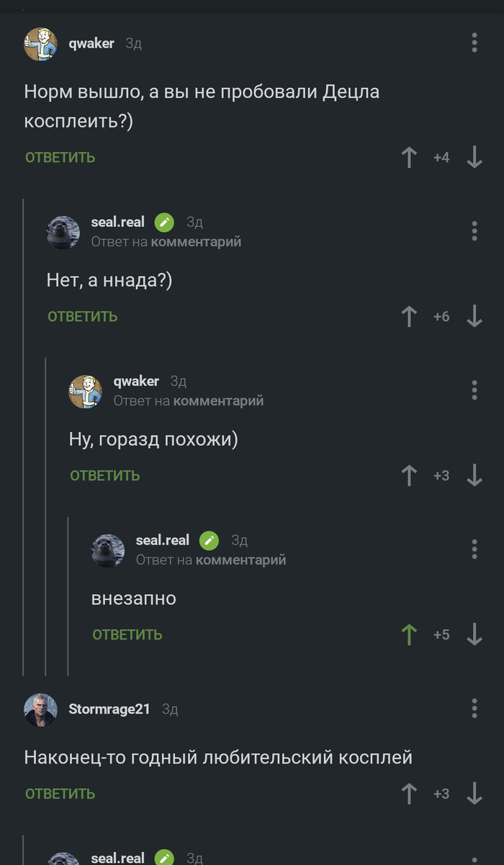Toggle downvote on qwaker's first comment
The height and width of the screenshot is (865, 504).
pyautogui.click(x=474, y=157)
